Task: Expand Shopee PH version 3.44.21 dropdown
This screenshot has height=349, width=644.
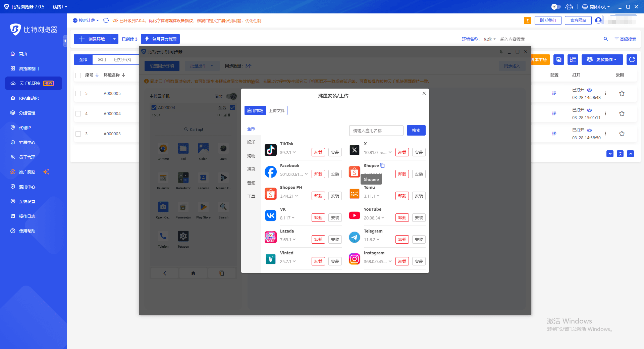Action: click(297, 196)
